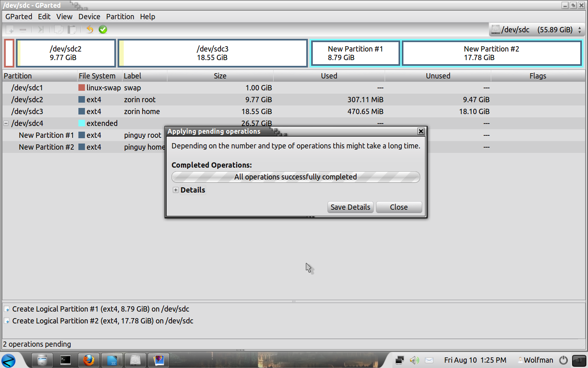Viewport: 588px width, 368px height.
Task: Click the power button in the panel
Action: [563, 360]
